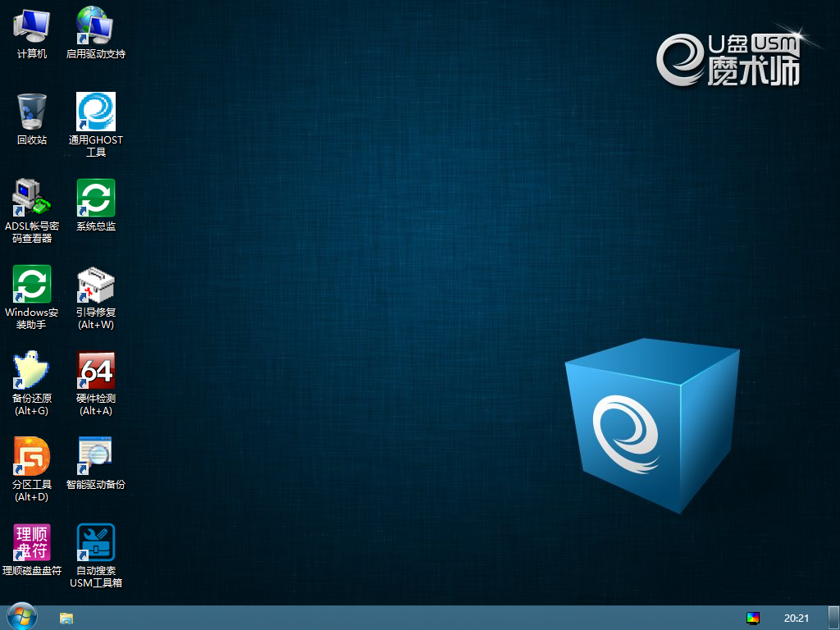Click the 20:21 taskbar clock
The width and height of the screenshot is (840, 630).
(796, 619)
